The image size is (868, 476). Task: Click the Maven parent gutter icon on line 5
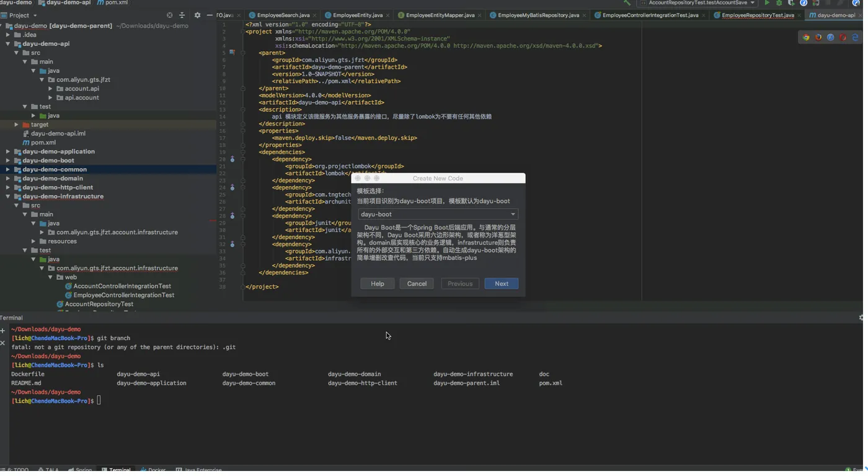tap(234, 53)
